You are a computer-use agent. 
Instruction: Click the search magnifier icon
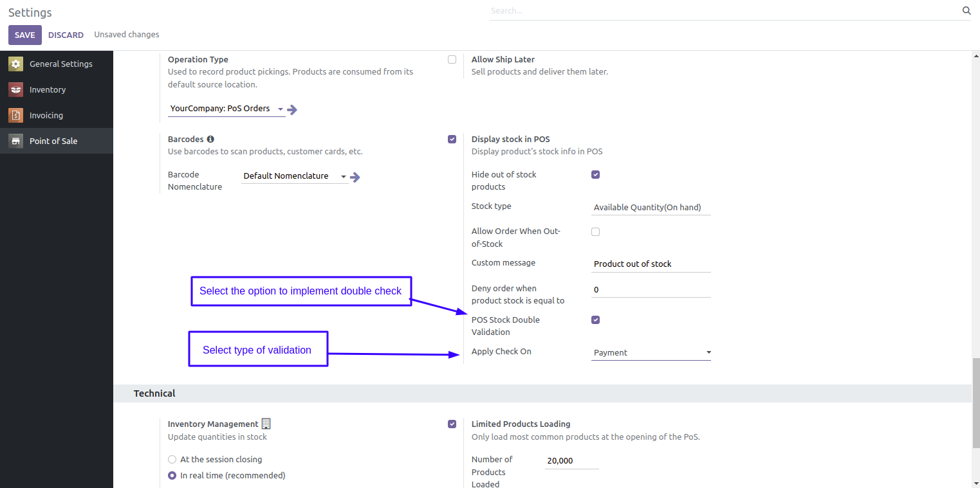[966, 10]
